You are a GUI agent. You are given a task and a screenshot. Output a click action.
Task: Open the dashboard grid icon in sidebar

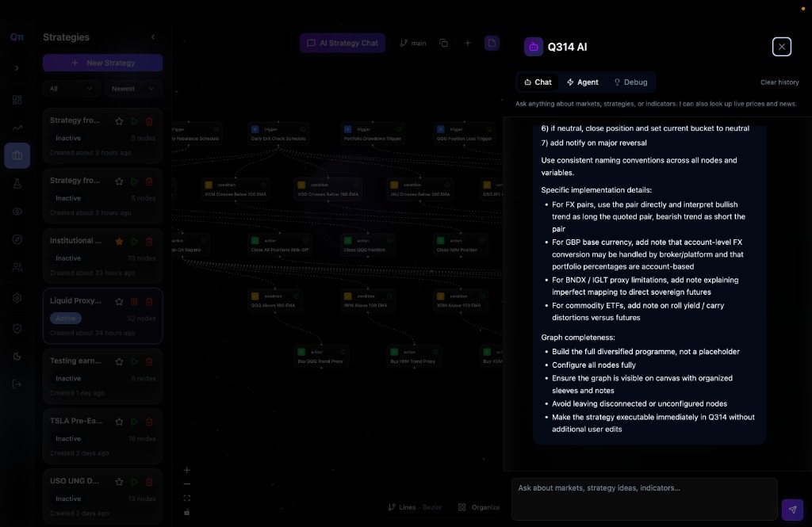(x=17, y=100)
